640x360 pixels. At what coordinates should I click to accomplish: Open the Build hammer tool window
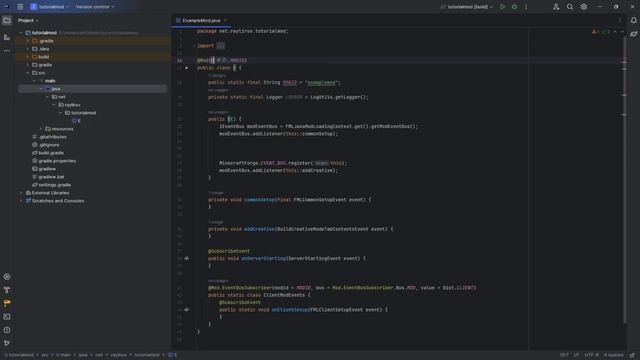coord(7,290)
